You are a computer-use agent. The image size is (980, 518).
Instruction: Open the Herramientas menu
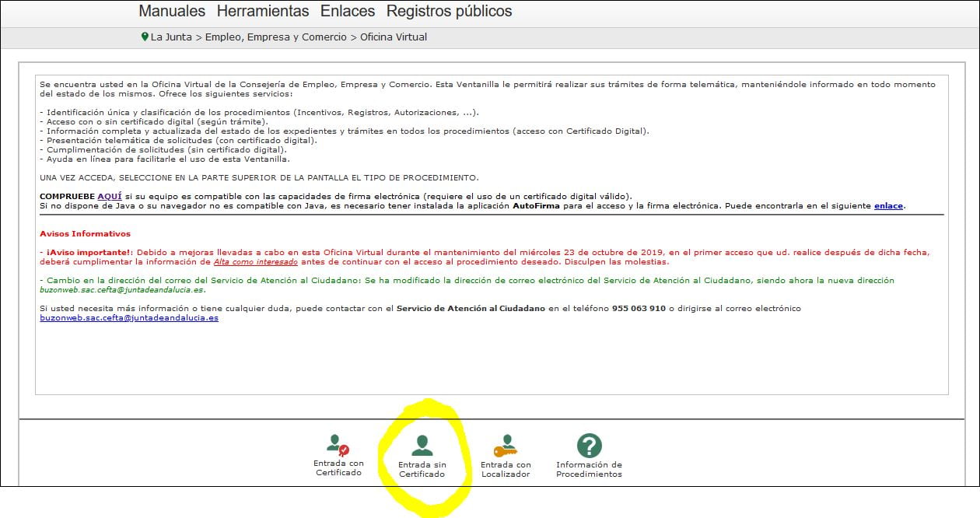point(263,11)
